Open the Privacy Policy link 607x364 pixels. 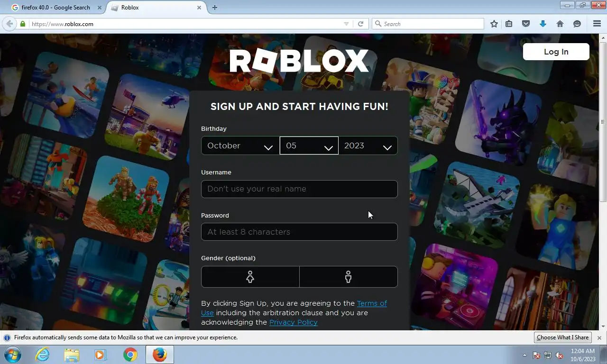click(x=294, y=322)
